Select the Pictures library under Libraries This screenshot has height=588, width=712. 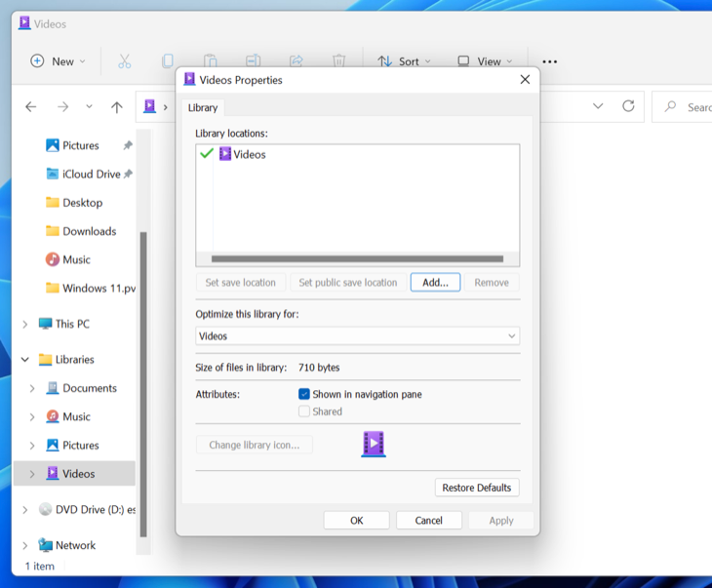pos(72,445)
